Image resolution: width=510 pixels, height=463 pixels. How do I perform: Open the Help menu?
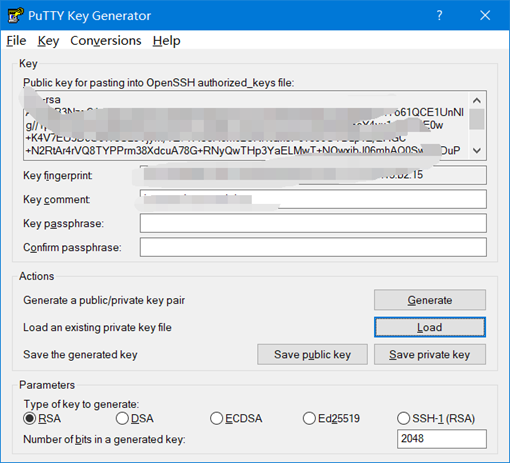point(166,41)
